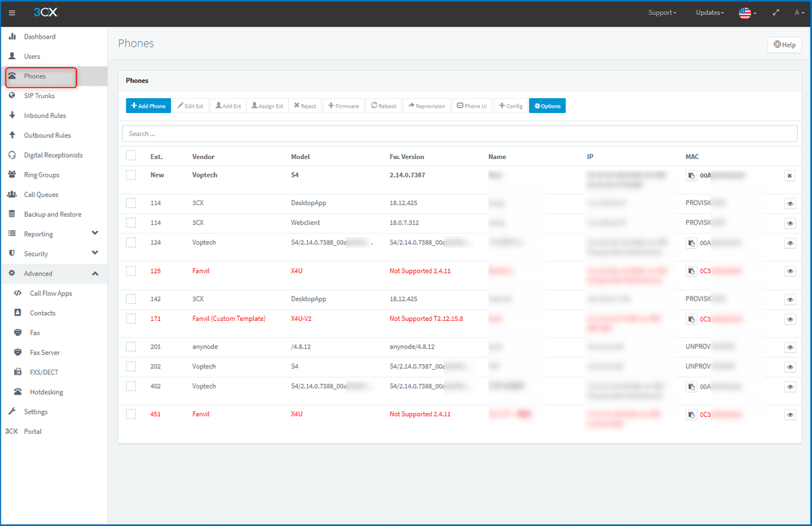The height and width of the screenshot is (526, 812).
Task: Check the 114 DesktopApp row
Action: (x=131, y=202)
